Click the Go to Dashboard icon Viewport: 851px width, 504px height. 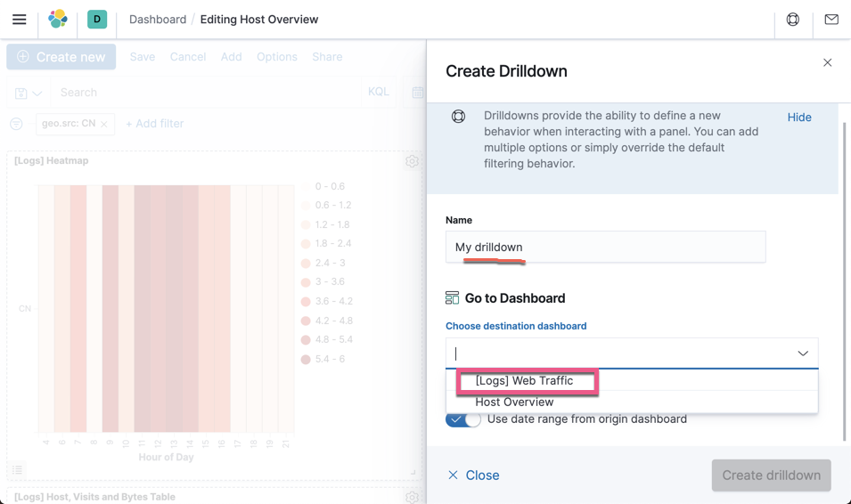click(x=452, y=297)
